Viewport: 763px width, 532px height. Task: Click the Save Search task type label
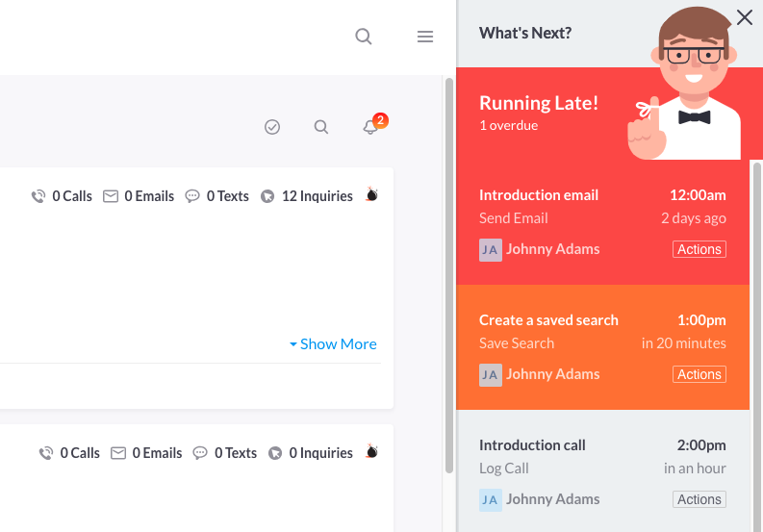tap(517, 343)
